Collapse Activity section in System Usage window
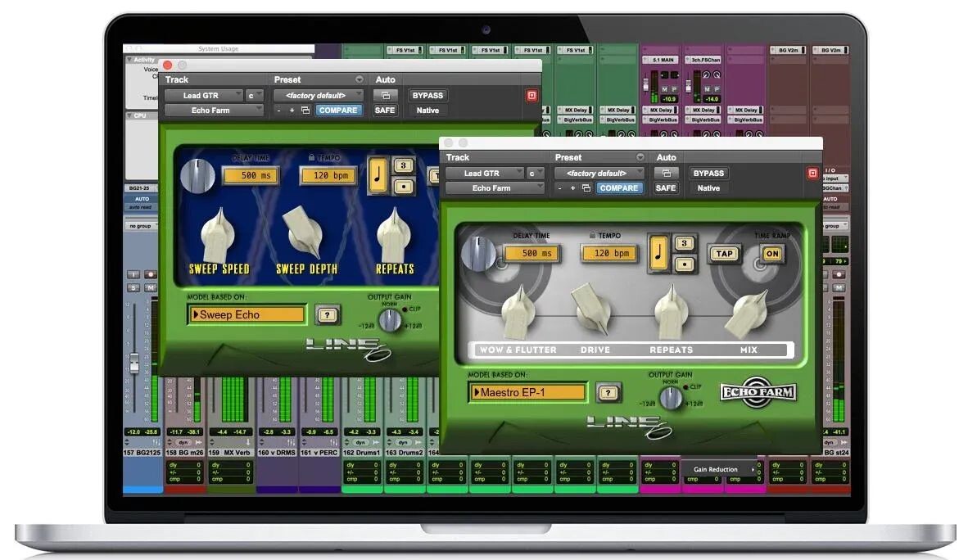 129,60
